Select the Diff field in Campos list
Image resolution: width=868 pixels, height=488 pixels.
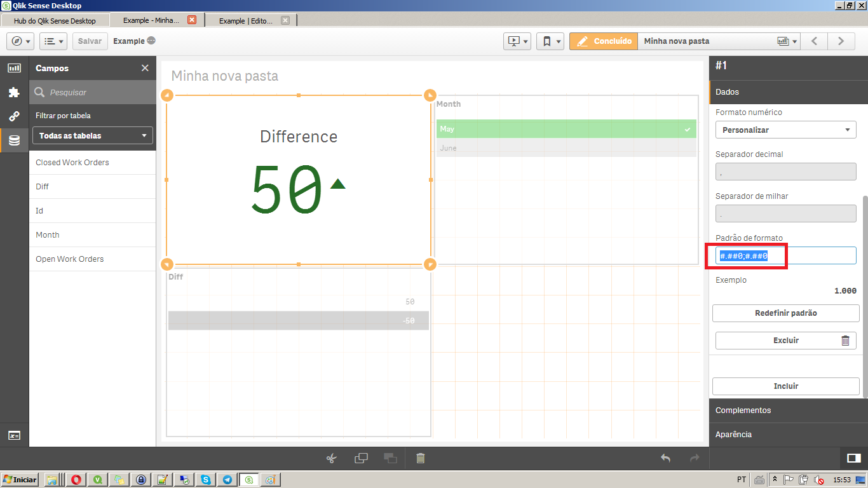click(x=93, y=187)
